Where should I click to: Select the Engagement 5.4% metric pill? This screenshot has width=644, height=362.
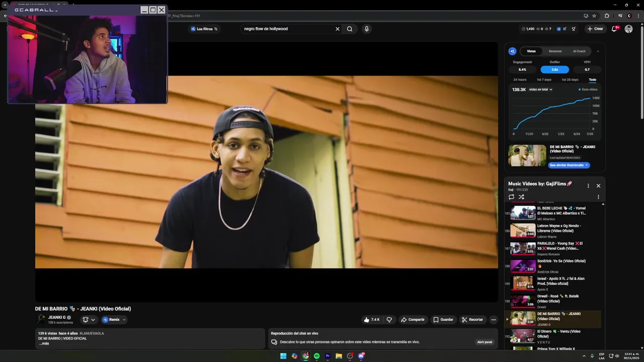tap(522, 69)
